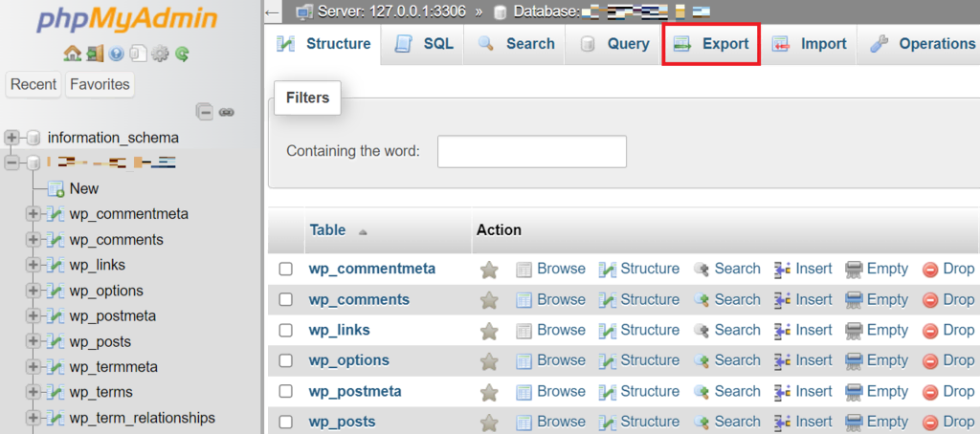Click the 'Containing the word' filter field
The image size is (980, 434).
coord(531,152)
